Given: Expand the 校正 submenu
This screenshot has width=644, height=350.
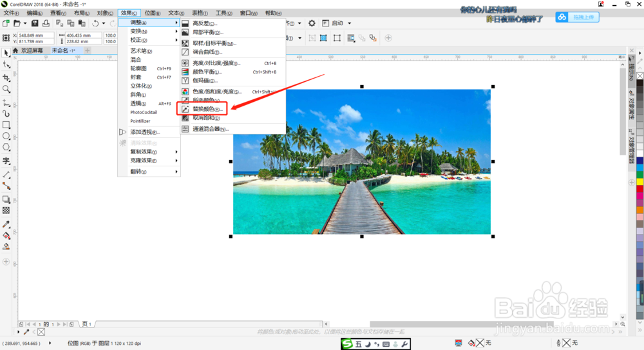Looking at the screenshot, I should 149,40.
